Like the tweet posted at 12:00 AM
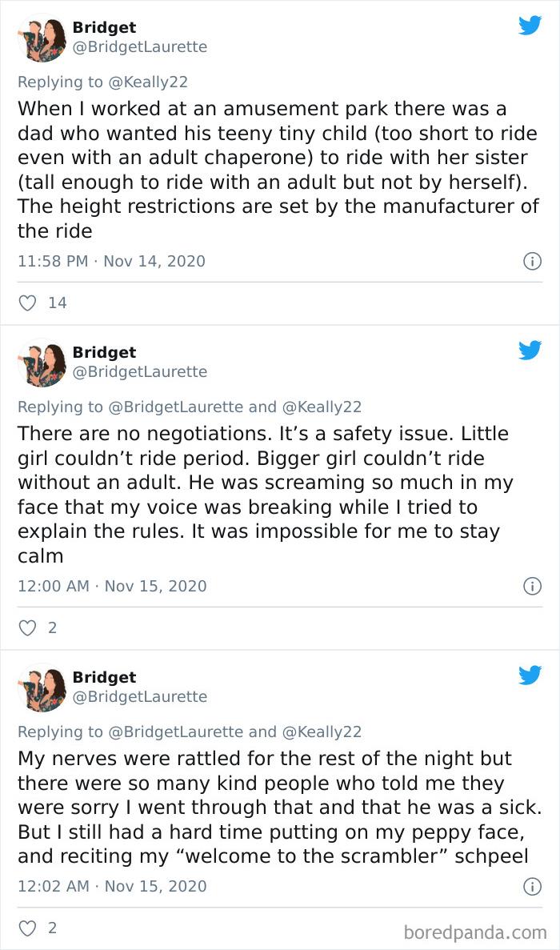Screen dimensions: 560x950 26,627
